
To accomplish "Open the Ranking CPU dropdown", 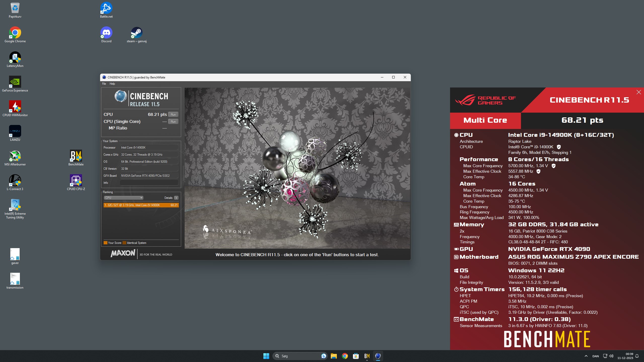I will tap(124, 198).
